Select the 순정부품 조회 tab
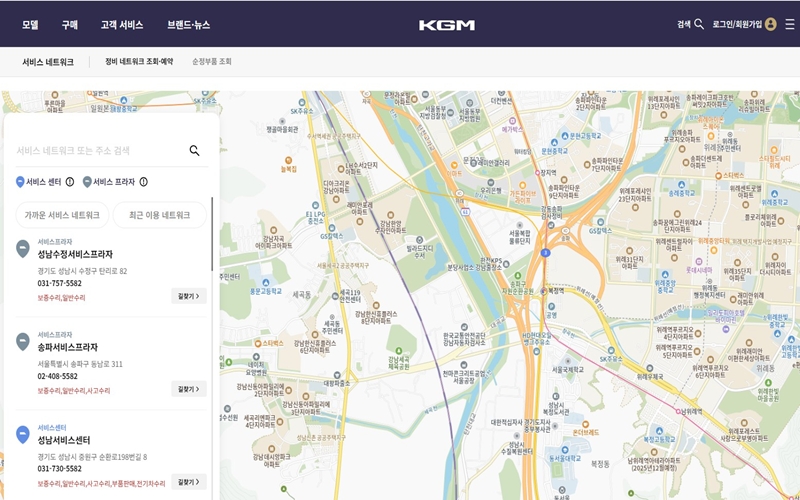The height and width of the screenshot is (500, 800). [212, 61]
